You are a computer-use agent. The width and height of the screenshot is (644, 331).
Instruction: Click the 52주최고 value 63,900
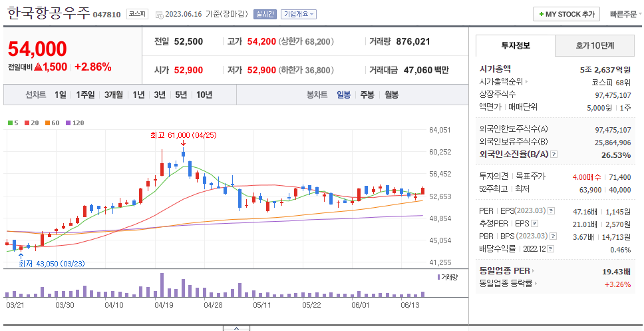pos(591,190)
